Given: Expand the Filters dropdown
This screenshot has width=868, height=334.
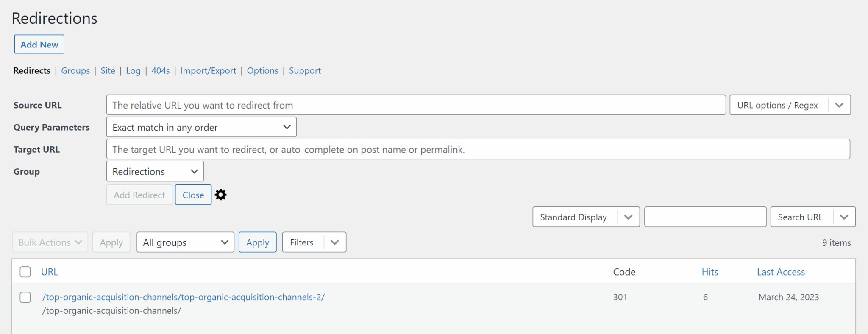Looking at the screenshot, I should click(314, 242).
